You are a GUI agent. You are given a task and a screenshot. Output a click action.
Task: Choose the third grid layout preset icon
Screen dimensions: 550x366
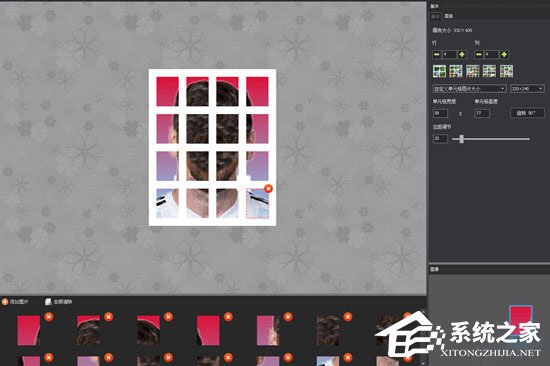[473, 71]
